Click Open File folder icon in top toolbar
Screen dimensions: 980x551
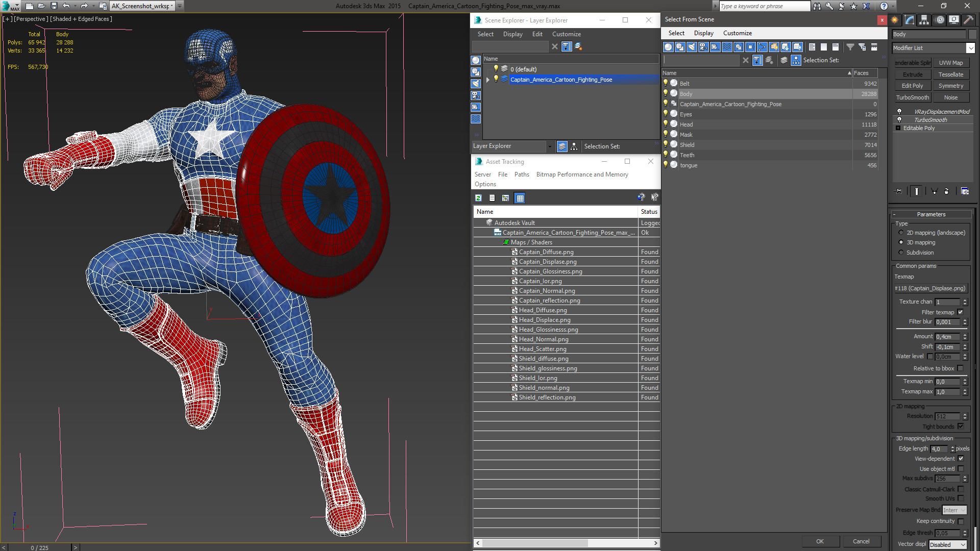pyautogui.click(x=42, y=6)
